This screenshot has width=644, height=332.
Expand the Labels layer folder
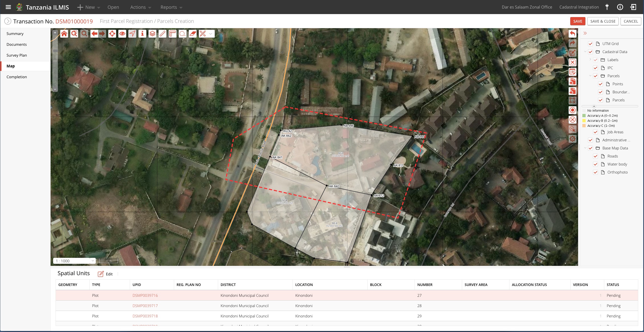click(590, 60)
